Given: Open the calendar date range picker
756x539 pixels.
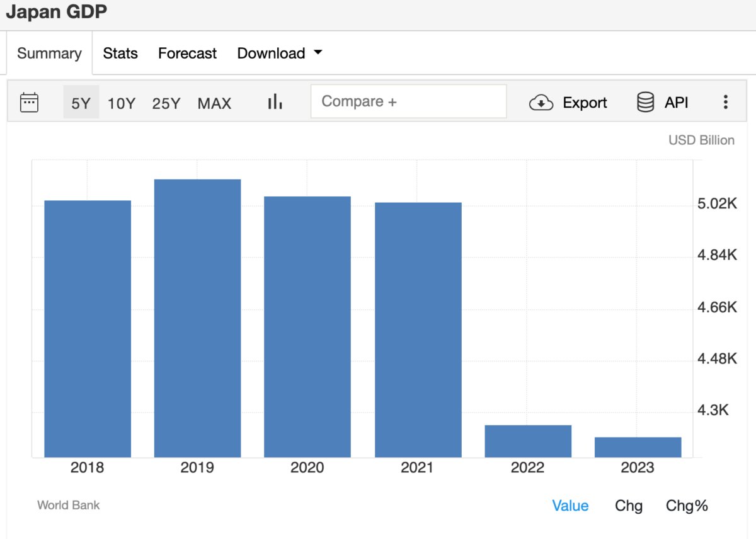Looking at the screenshot, I should 29,103.
